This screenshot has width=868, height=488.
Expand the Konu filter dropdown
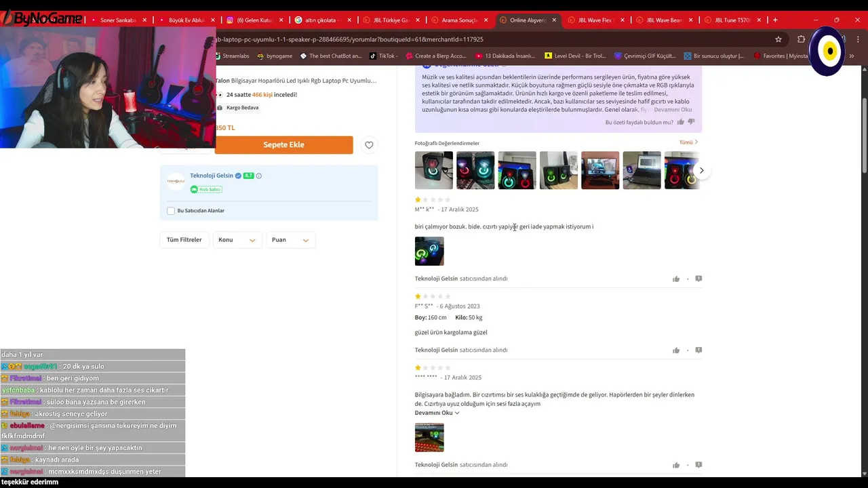click(x=238, y=239)
